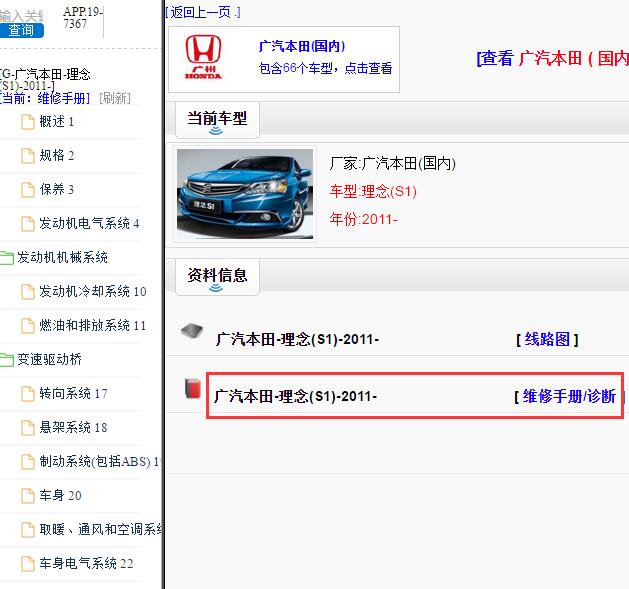
Task: Open the 转向系统 17 tree item
Action: click(x=73, y=393)
